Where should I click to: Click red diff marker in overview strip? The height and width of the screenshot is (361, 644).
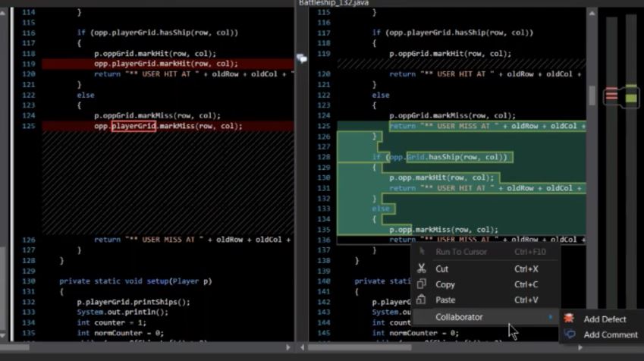(611, 95)
